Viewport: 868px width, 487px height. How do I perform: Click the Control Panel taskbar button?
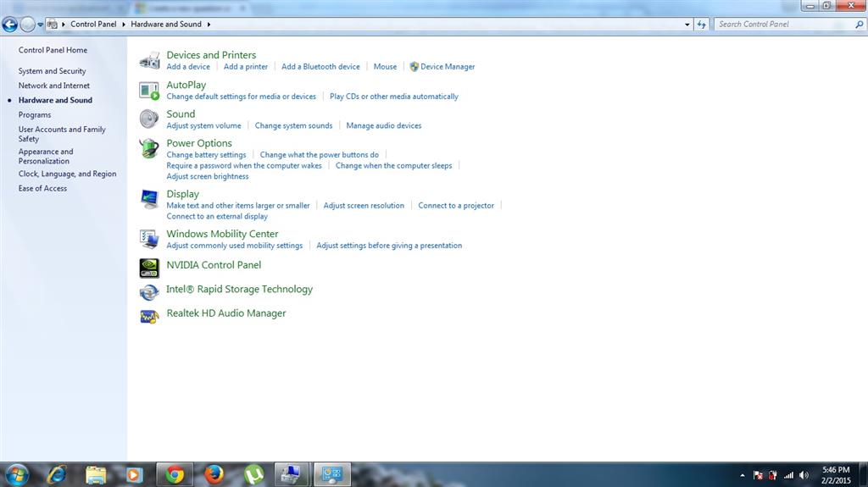[x=332, y=475]
